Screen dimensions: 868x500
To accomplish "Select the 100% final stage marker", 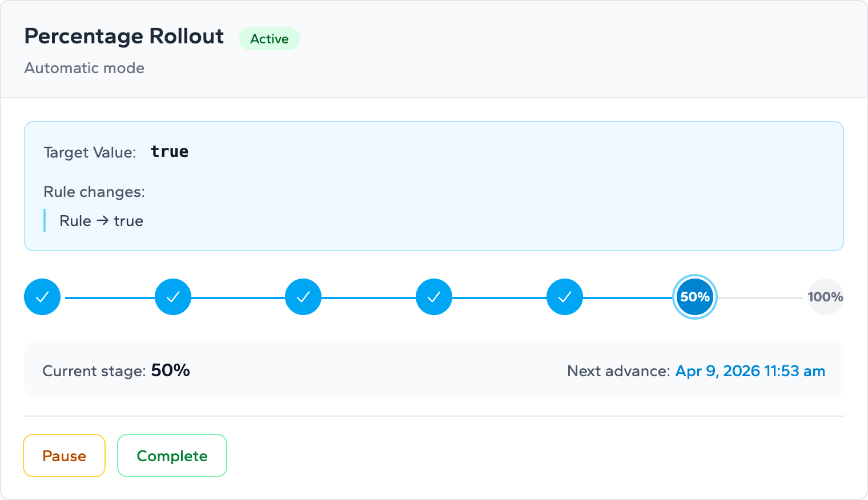I will (825, 297).
